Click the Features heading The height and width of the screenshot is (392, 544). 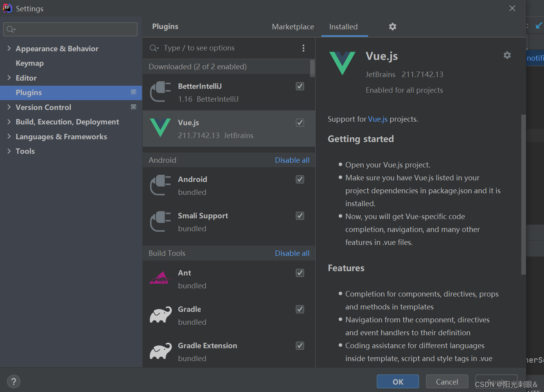346,268
